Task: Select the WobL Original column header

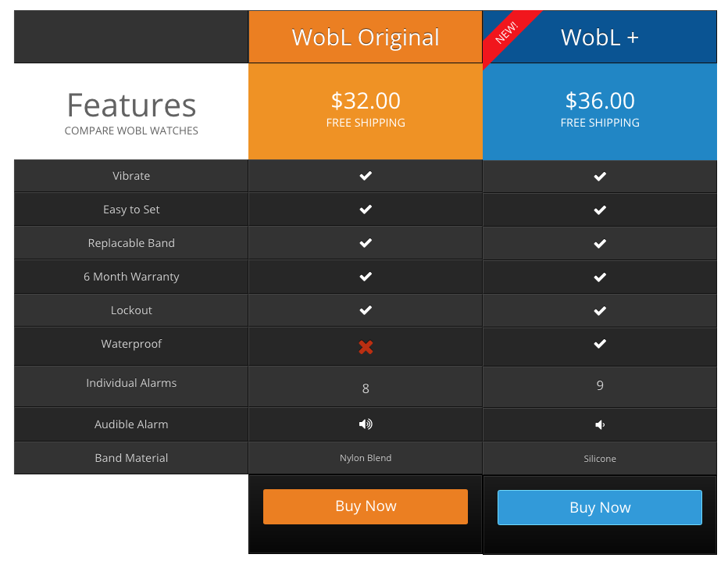Action: tap(365, 36)
